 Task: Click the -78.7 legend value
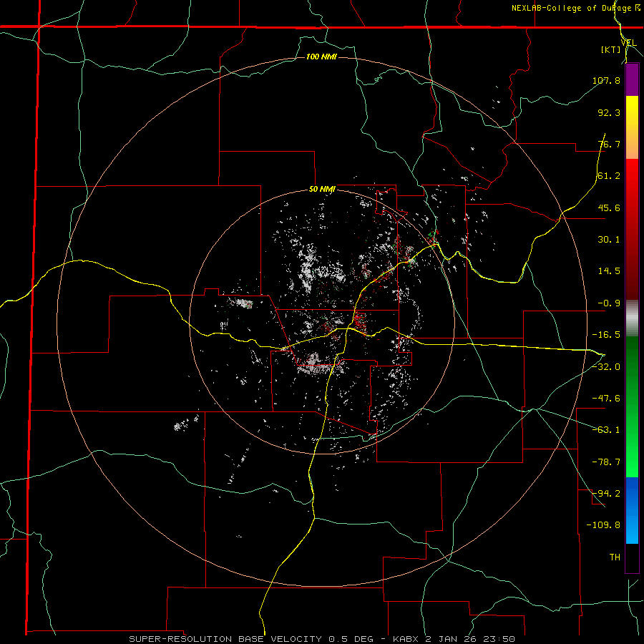(x=606, y=462)
